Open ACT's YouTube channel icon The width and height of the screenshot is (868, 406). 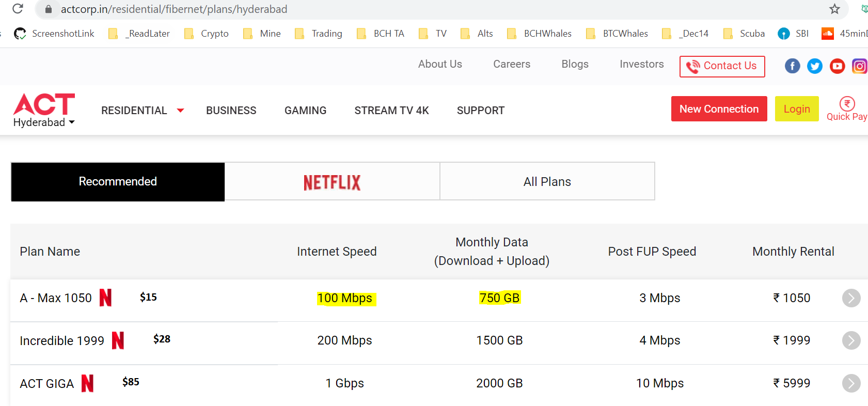837,66
